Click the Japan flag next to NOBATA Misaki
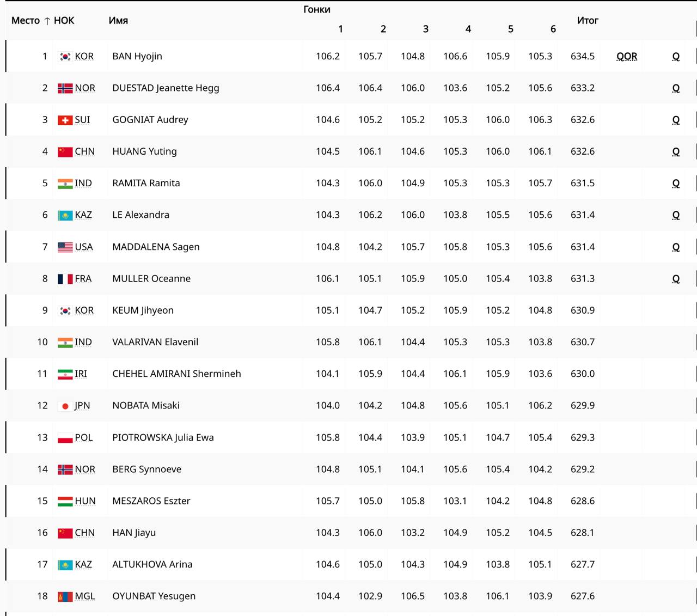Image resolution: width=697 pixels, height=616 pixels. (65, 406)
